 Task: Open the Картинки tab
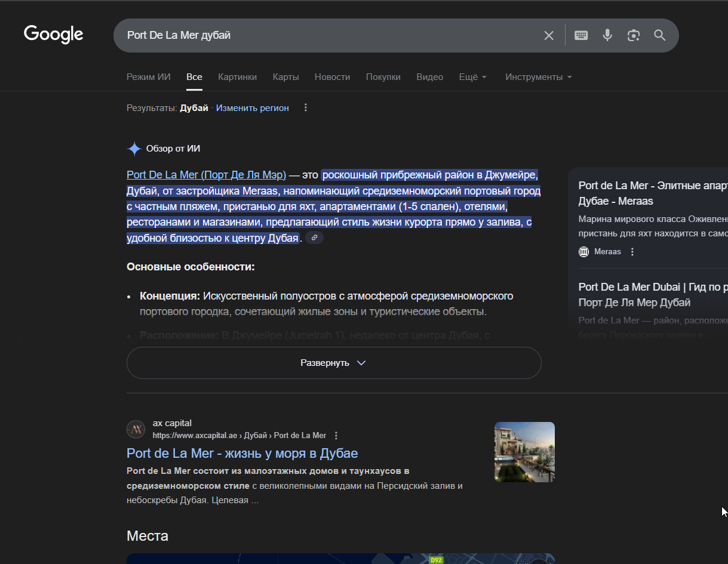(238, 77)
